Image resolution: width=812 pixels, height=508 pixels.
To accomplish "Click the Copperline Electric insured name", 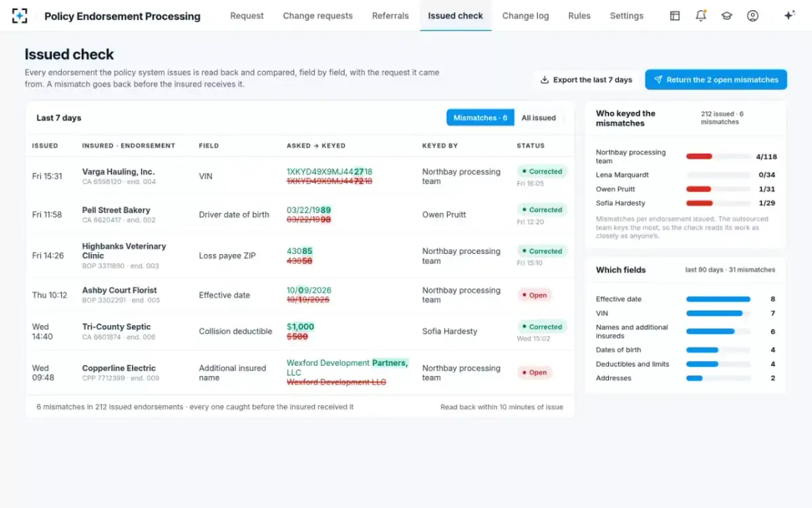I will (119, 368).
